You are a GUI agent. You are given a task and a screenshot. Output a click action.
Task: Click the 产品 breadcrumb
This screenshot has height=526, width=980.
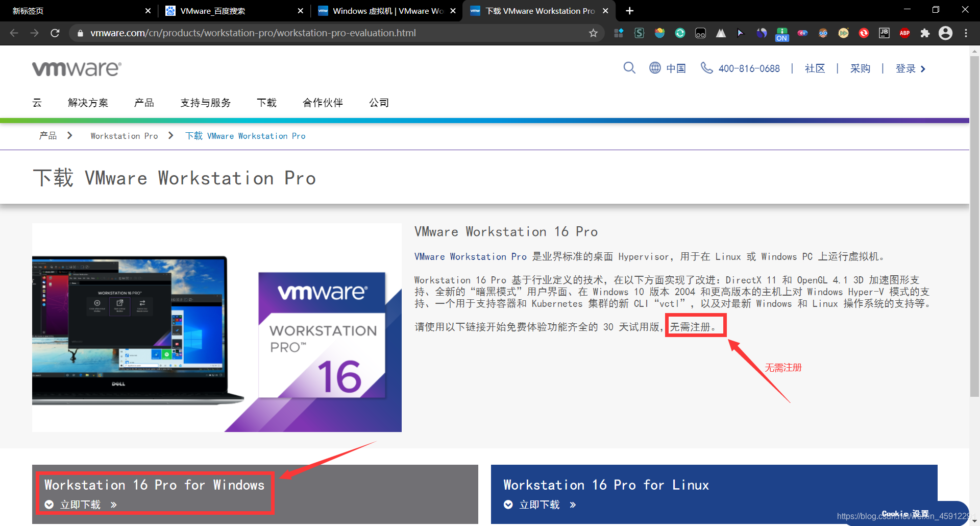click(x=48, y=136)
